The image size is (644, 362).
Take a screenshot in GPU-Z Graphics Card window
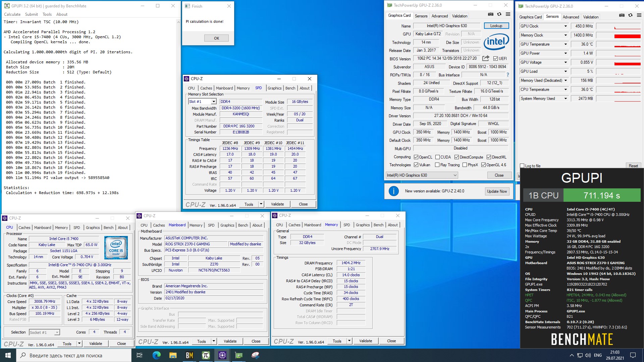(x=490, y=14)
